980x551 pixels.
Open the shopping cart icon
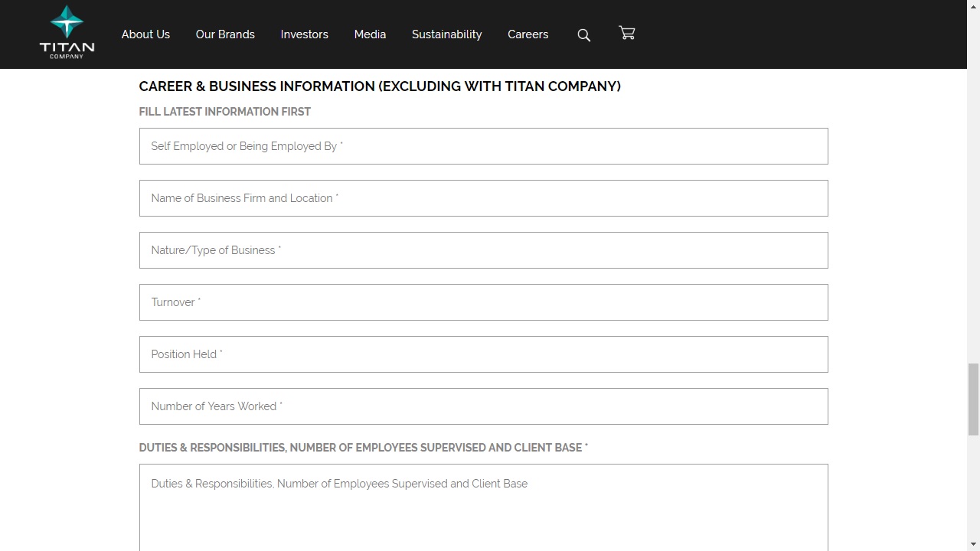tap(627, 33)
